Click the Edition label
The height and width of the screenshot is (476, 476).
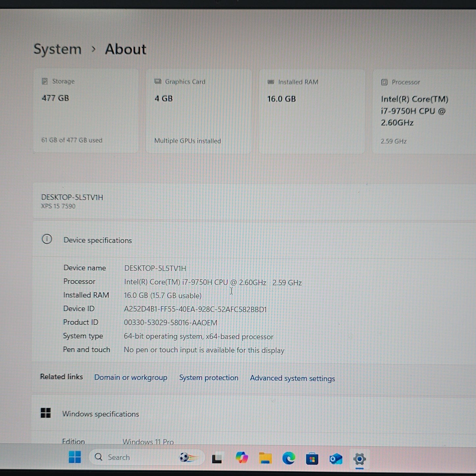point(73,441)
